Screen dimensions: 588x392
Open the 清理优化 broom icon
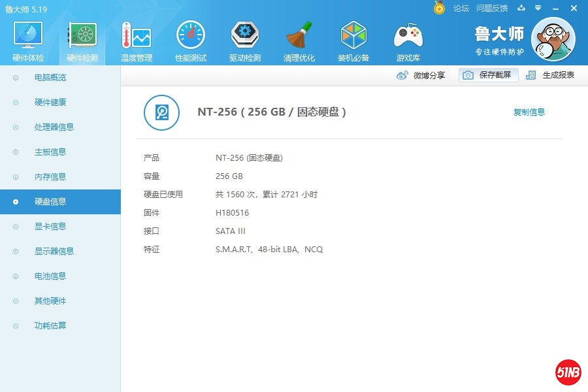pyautogui.click(x=299, y=36)
